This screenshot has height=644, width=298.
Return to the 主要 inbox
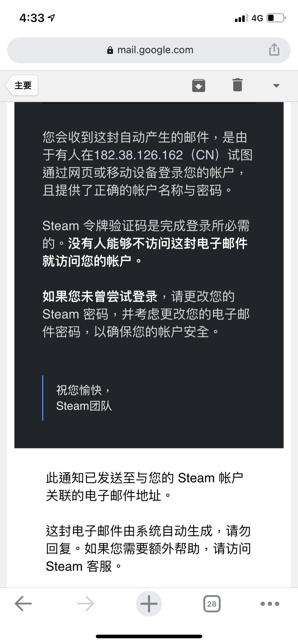[22, 85]
